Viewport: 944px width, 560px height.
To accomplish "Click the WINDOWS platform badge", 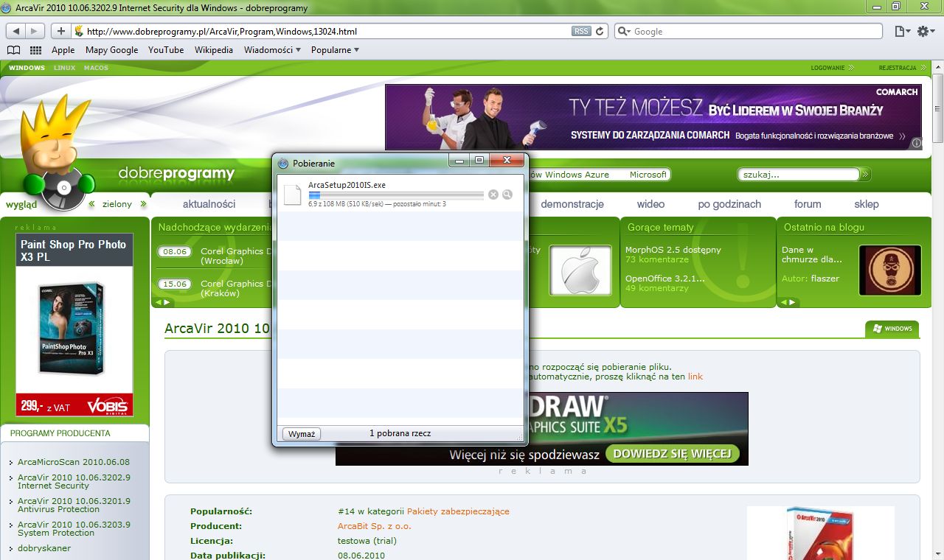I will pyautogui.click(x=892, y=329).
